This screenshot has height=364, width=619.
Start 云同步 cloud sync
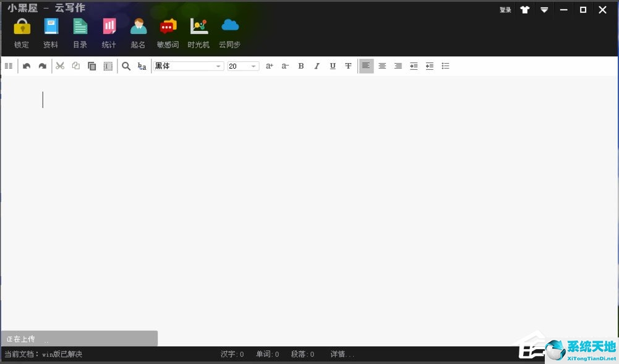coord(229,27)
